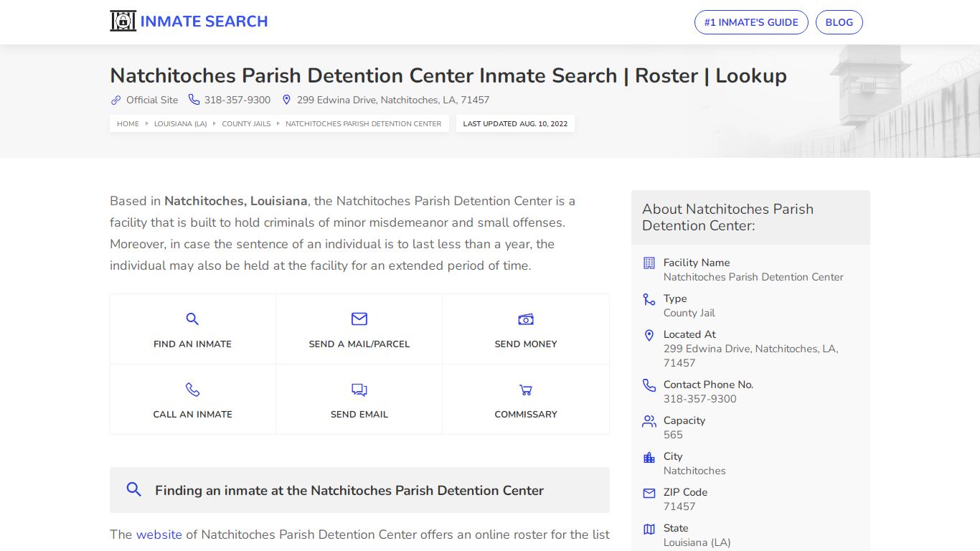Select the ZIP code value 71457
The image size is (980, 551).
click(x=679, y=507)
